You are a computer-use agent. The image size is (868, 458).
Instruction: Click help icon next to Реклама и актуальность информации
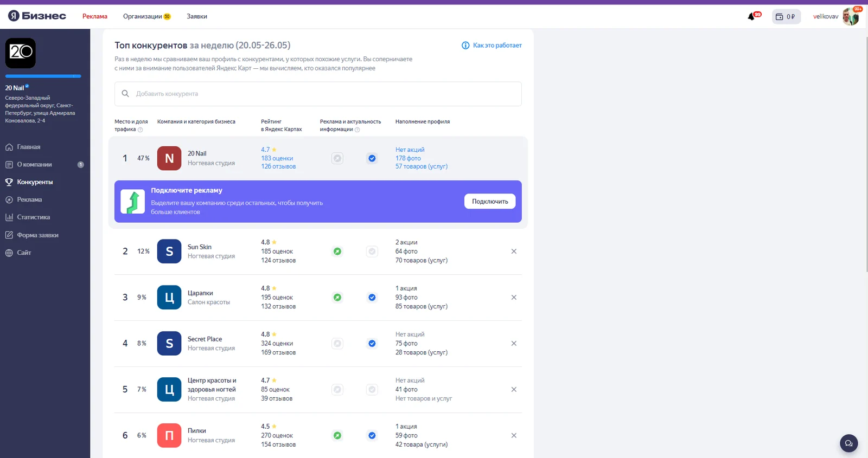point(357,130)
